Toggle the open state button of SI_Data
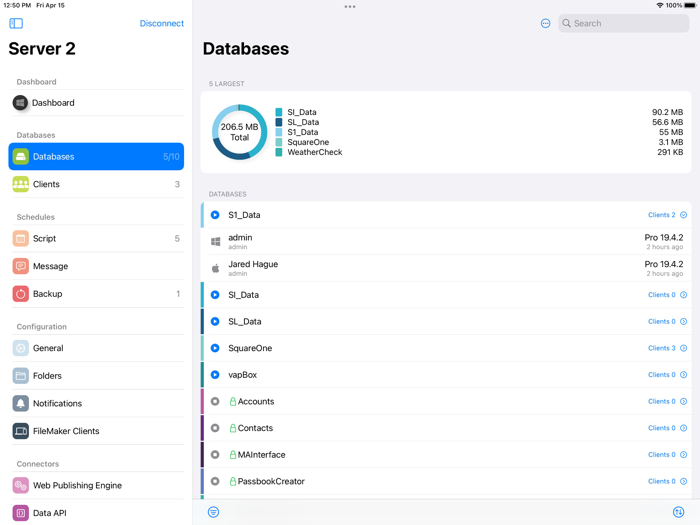 215,295
